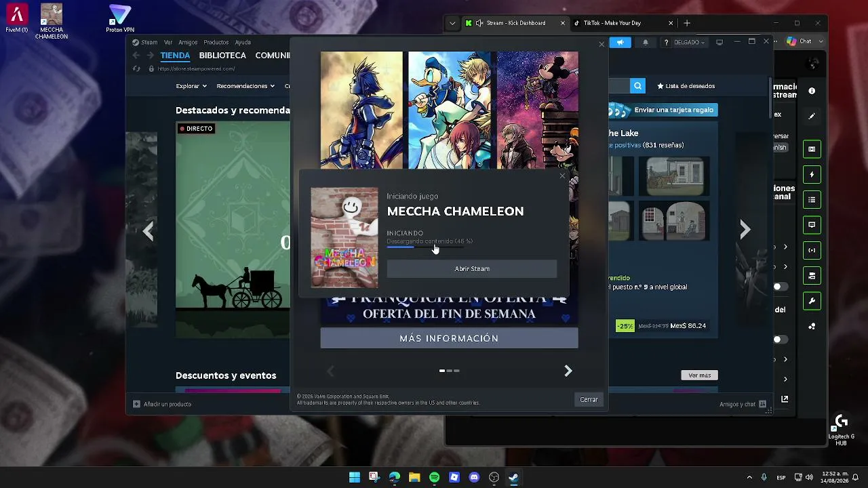Viewport: 868px width, 488px height.
Task: Click Añadir un producto in Steam
Action: (162, 404)
